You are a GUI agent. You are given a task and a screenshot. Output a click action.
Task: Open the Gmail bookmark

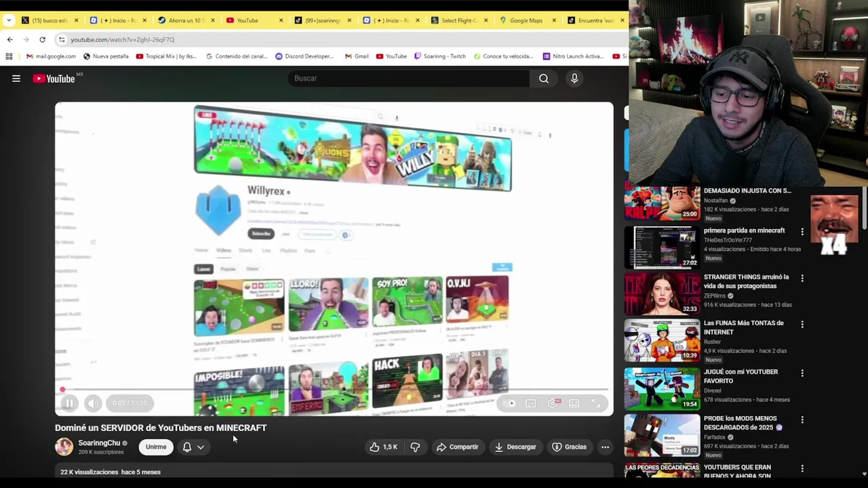(x=357, y=56)
